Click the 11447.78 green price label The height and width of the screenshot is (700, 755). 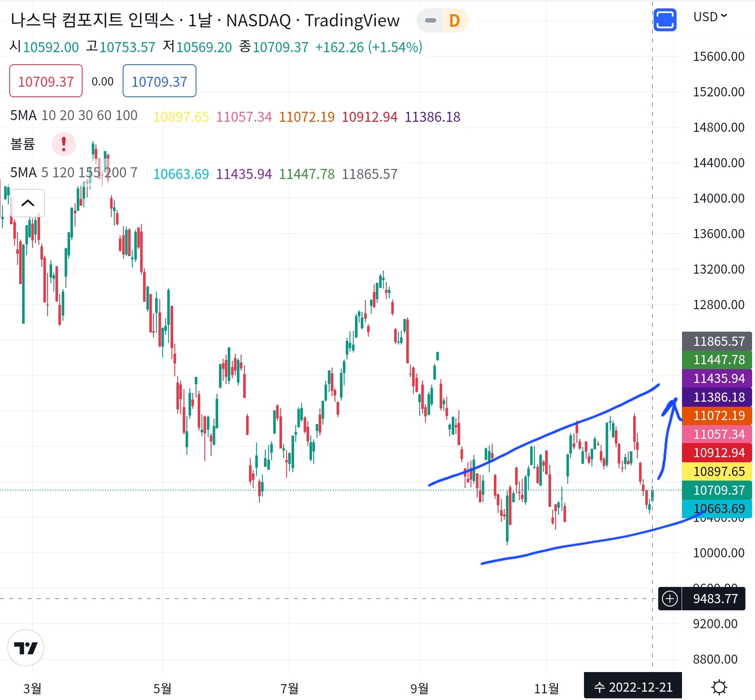717,360
